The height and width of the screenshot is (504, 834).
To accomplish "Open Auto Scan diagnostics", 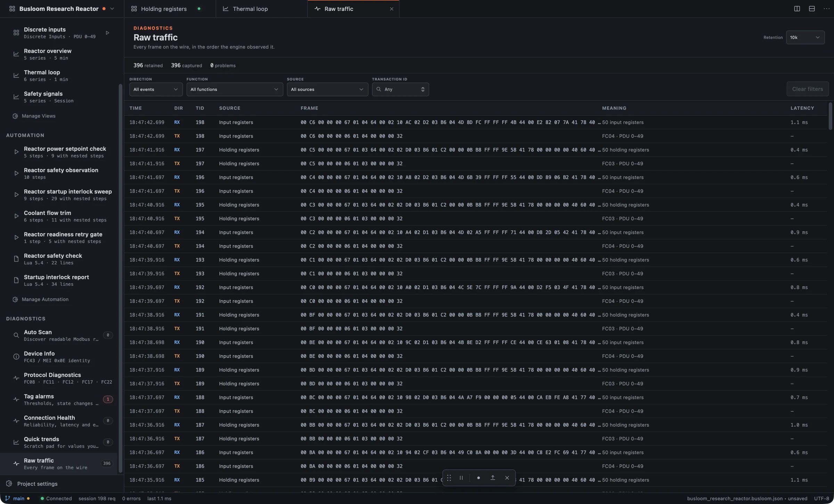I will [59, 336].
